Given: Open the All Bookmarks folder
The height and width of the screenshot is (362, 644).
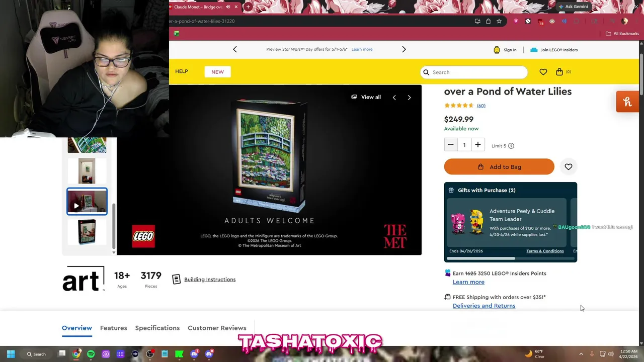Looking at the screenshot, I should pos(622,33).
